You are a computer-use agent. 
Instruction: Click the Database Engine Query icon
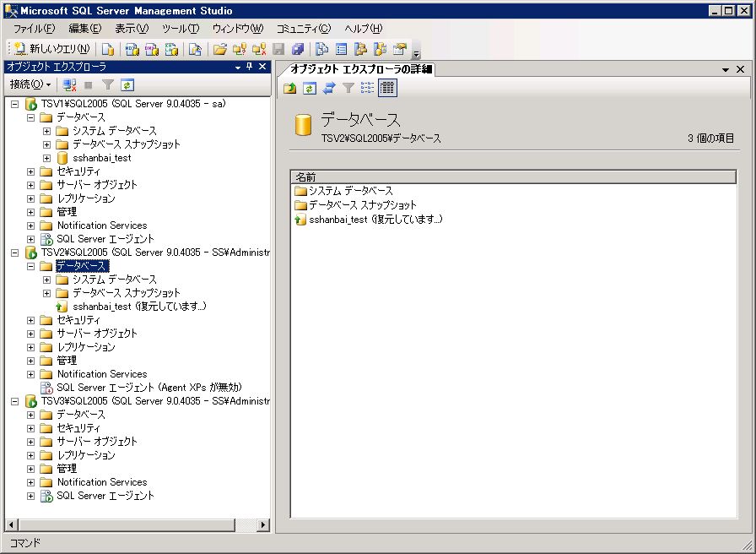(108, 49)
